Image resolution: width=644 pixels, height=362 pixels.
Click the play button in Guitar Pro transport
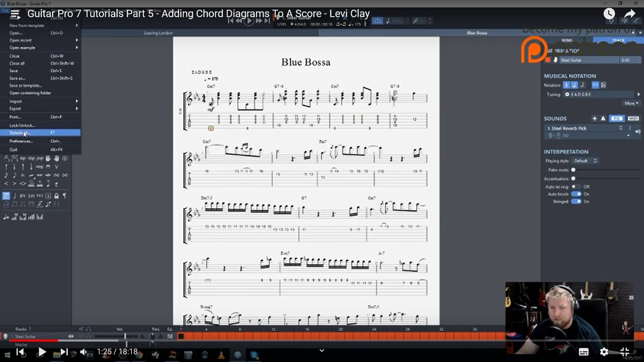(x=249, y=20)
